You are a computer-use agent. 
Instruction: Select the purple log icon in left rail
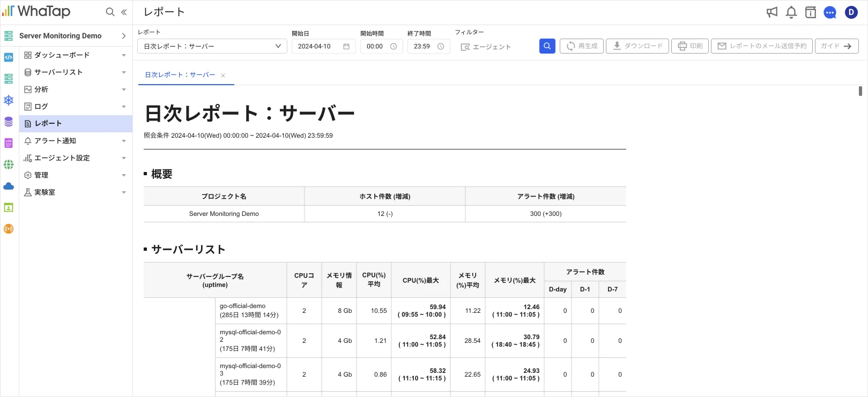pos(9,143)
